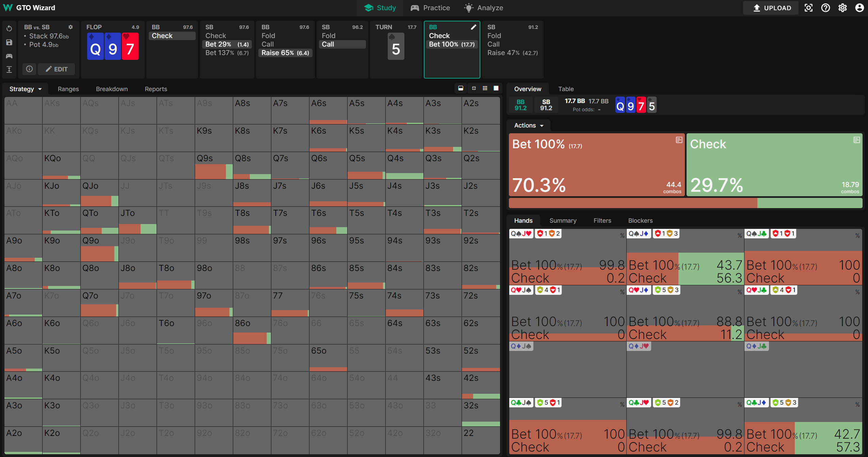Viewport: 868px width, 457px height.
Task: Open the BB vs. SB settings gear
Action: [70, 27]
